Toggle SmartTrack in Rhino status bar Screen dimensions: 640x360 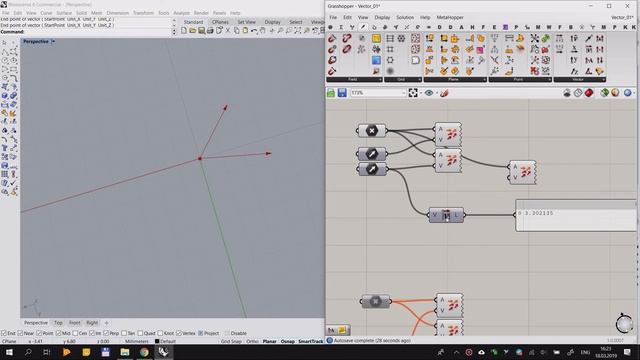point(311,341)
